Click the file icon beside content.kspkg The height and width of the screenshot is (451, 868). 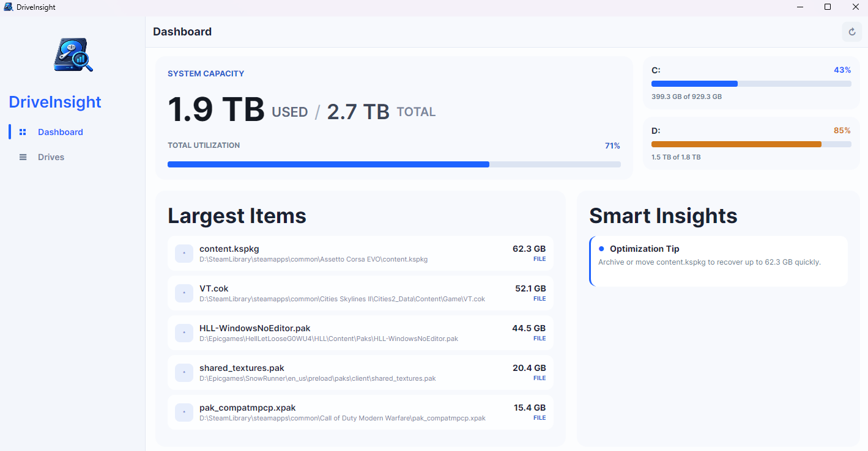[x=184, y=253]
